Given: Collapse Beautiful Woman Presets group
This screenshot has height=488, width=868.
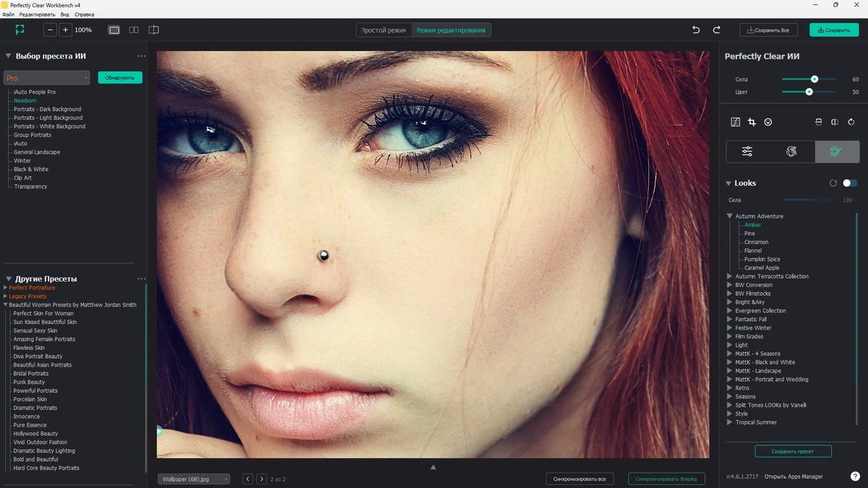Looking at the screenshot, I should 6,305.
